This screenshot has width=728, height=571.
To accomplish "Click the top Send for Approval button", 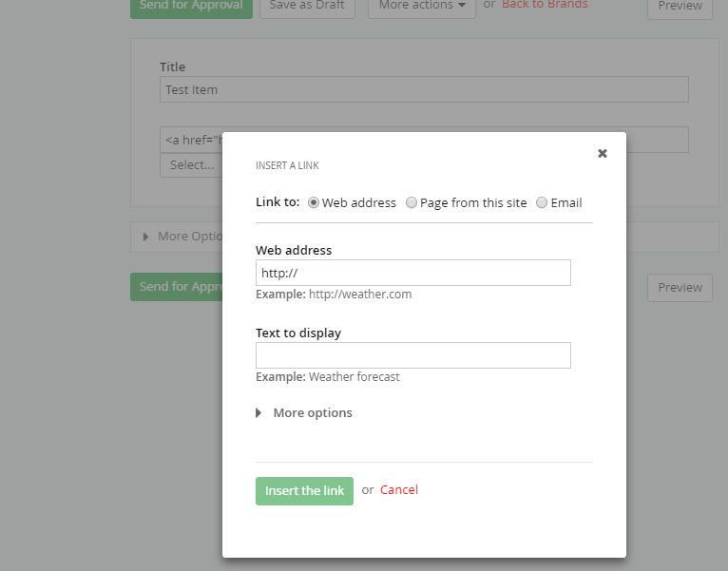I will [x=191, y=6].
